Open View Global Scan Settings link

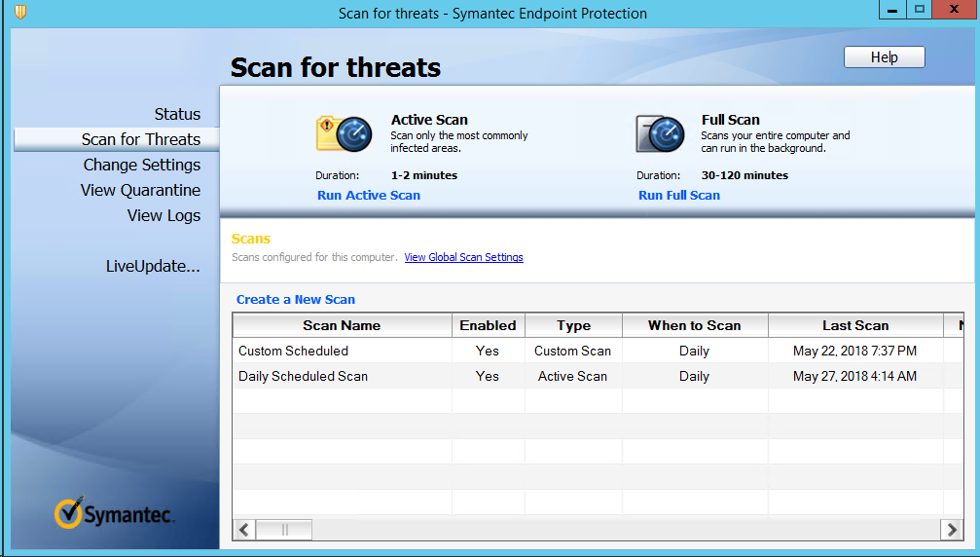point(463,257)
